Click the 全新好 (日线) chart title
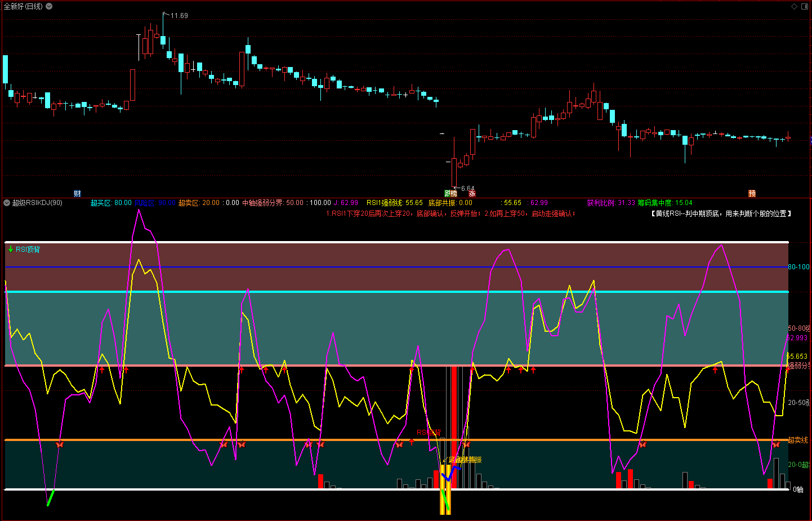The image size is (812, 521). coord(23,6)
